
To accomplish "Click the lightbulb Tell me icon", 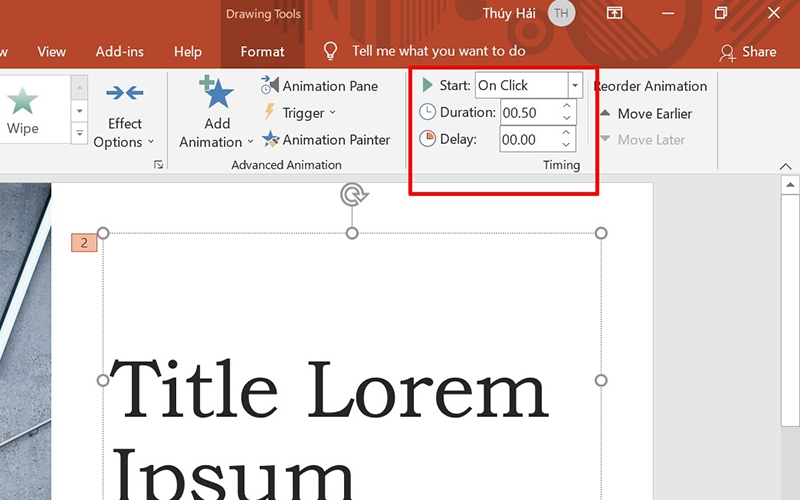I will 331,51.
